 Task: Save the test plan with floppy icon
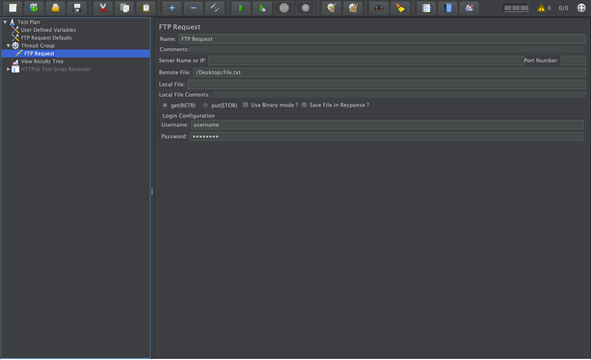tap(77, 8)
